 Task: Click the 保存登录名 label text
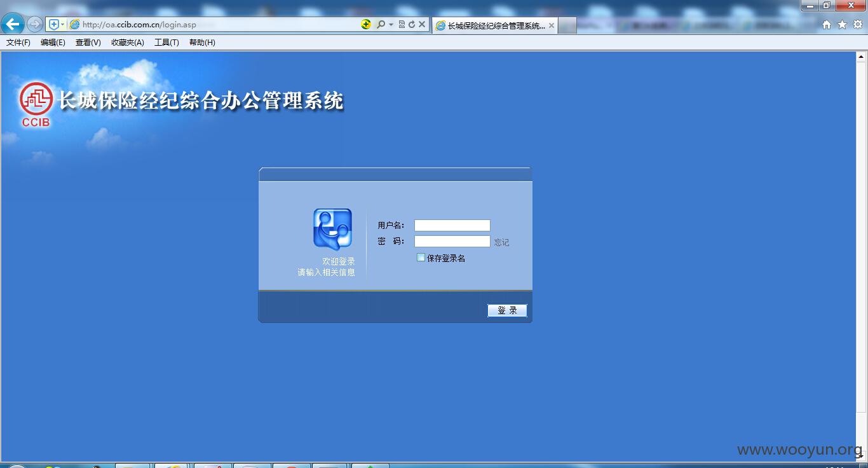click(446, 258)
